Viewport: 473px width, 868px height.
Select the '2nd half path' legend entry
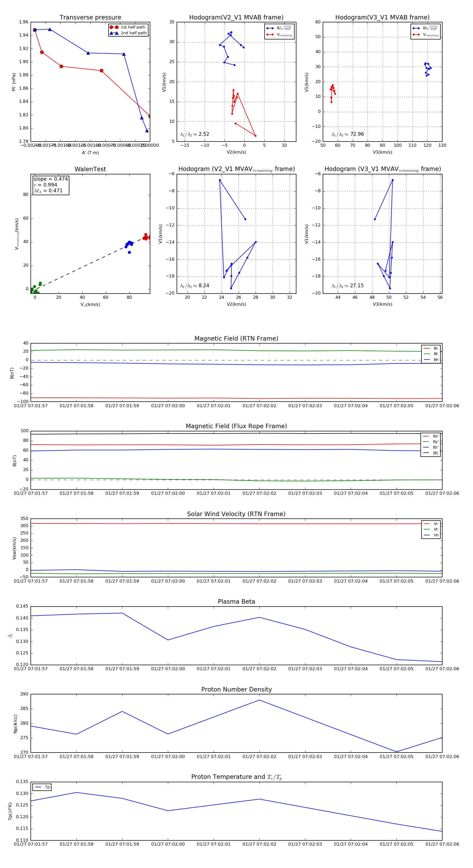pos(128,33)
